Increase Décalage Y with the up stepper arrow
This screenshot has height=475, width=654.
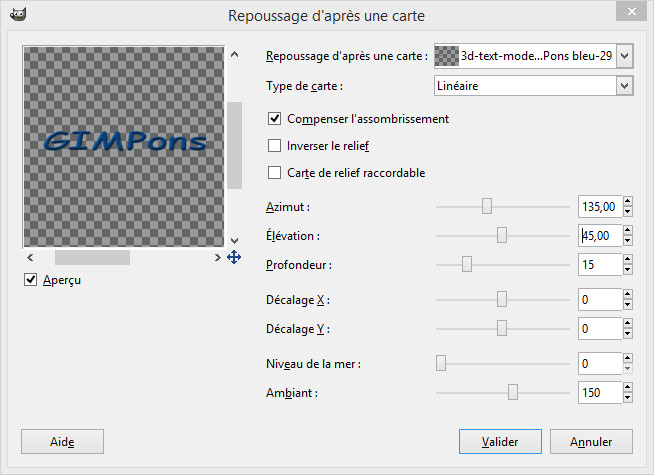pyautogui.click(x=628, y=324)
